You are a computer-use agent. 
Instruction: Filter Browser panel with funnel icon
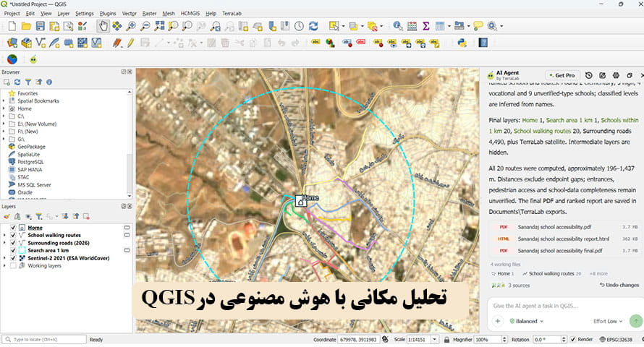pos(28,82)
